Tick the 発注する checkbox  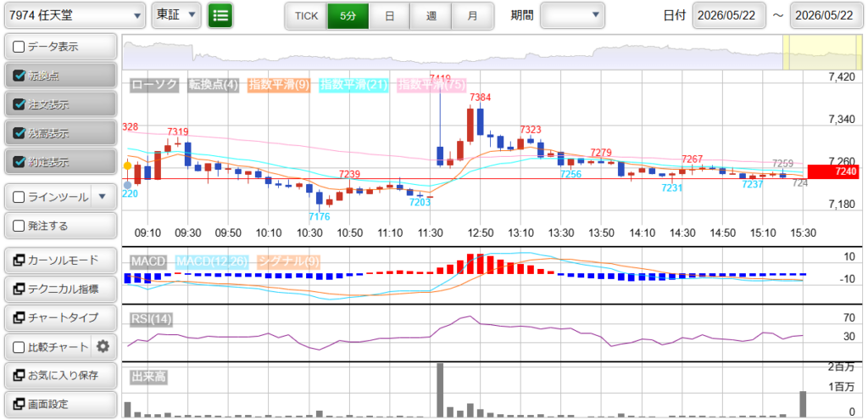point(19,226)
